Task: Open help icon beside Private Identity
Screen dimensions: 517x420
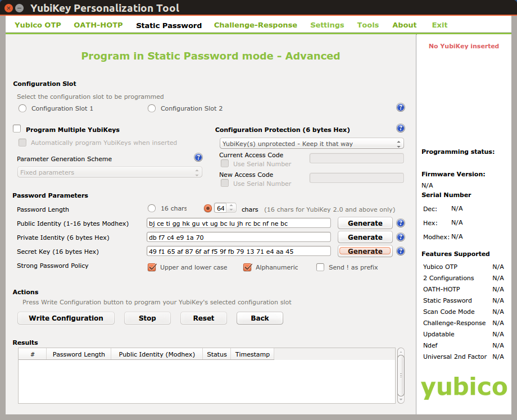Action: pos(400,237)
